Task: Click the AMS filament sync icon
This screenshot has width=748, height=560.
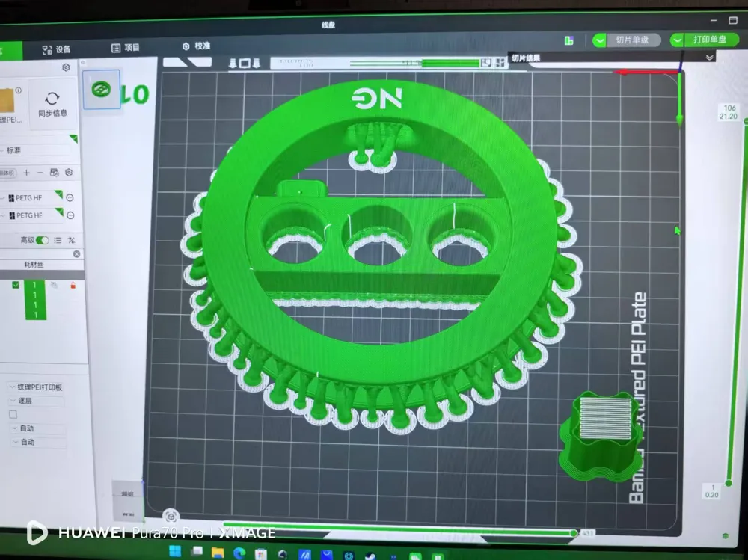Action: pyautogui.click(x=55, y=173)
